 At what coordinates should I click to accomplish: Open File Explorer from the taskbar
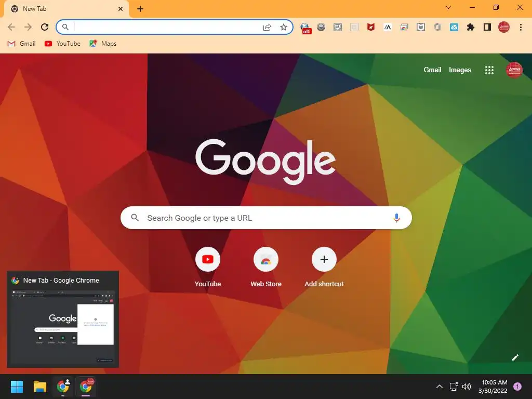click(x=39, y=387)
